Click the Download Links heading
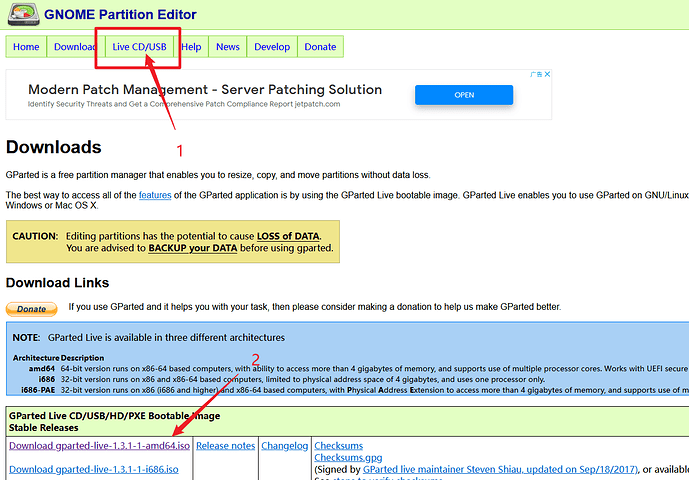Screen dimensions: 689x480 coord(57,283)
